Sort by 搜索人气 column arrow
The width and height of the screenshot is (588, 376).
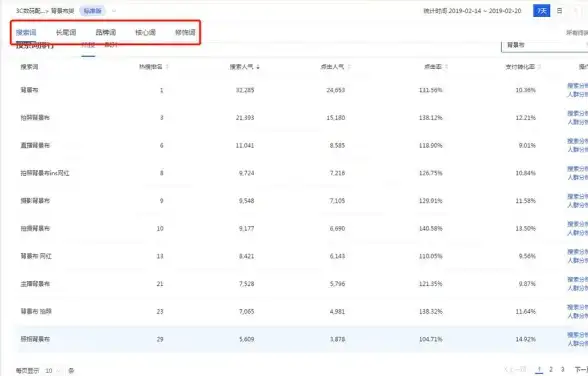tap(258, 67)
